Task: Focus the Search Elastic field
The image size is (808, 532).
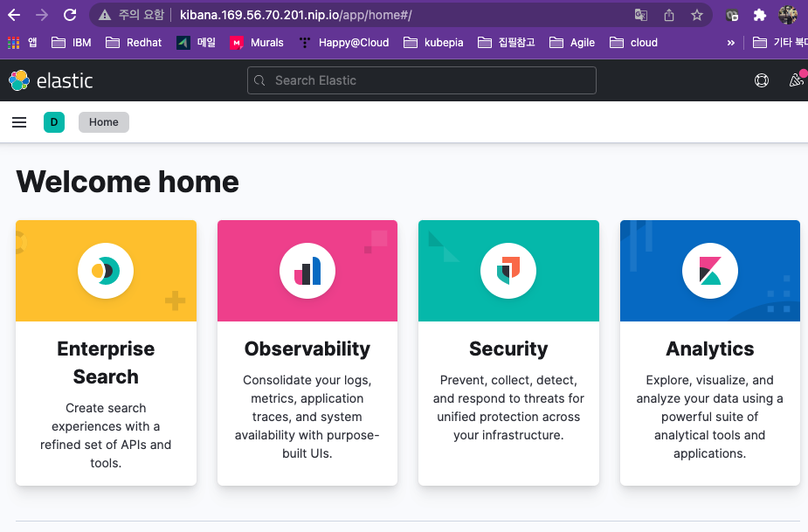Action: click(422, 80)
